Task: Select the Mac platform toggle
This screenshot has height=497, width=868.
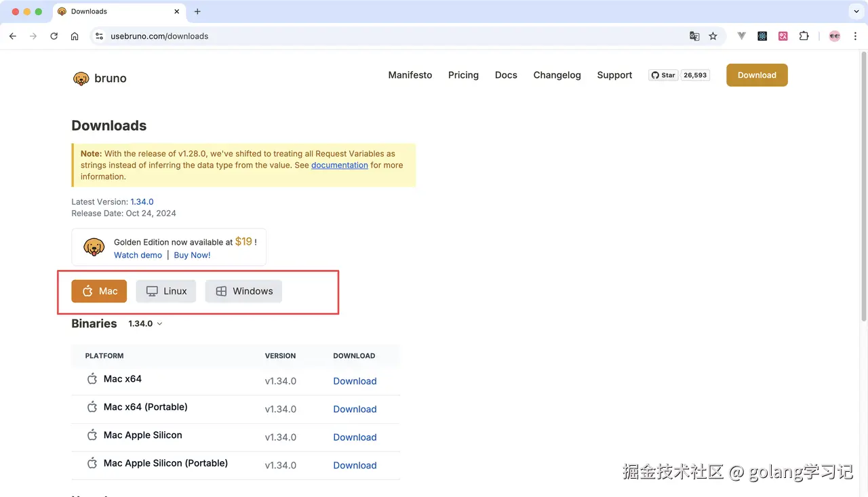Action: point(99,291)
